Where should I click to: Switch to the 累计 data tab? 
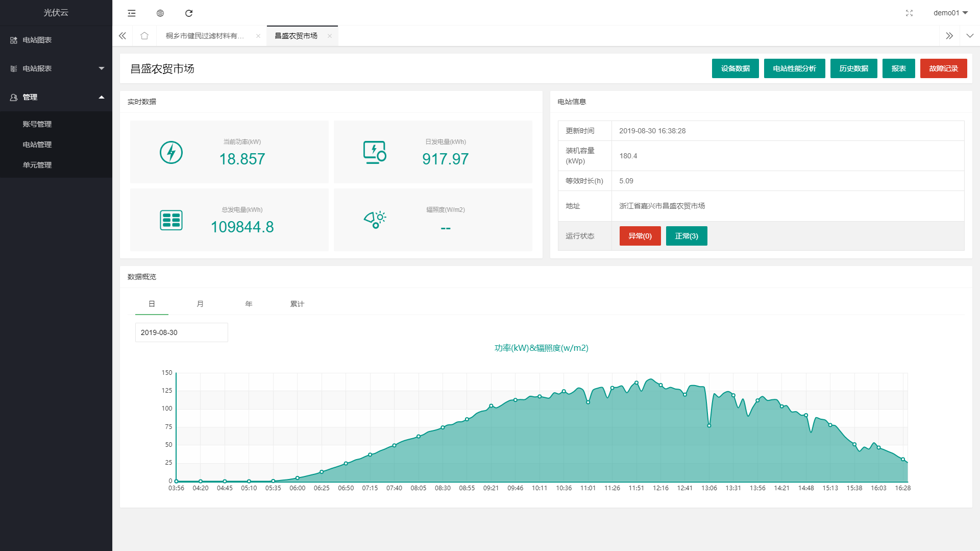click(x=297, y=304)
